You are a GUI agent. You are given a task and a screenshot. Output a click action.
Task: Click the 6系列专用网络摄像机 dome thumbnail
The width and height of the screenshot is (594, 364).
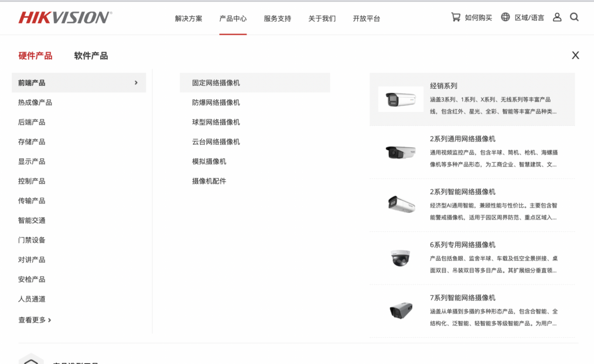pos(400,258)
